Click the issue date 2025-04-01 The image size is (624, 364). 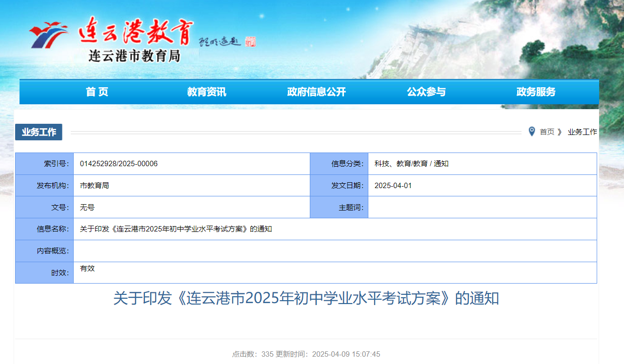[x=393, y=186]
